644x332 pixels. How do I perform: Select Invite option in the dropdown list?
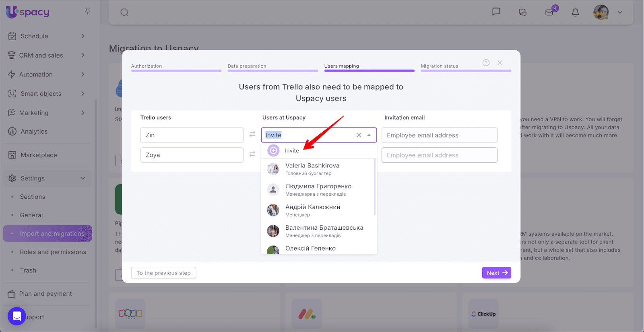(292, 151)
